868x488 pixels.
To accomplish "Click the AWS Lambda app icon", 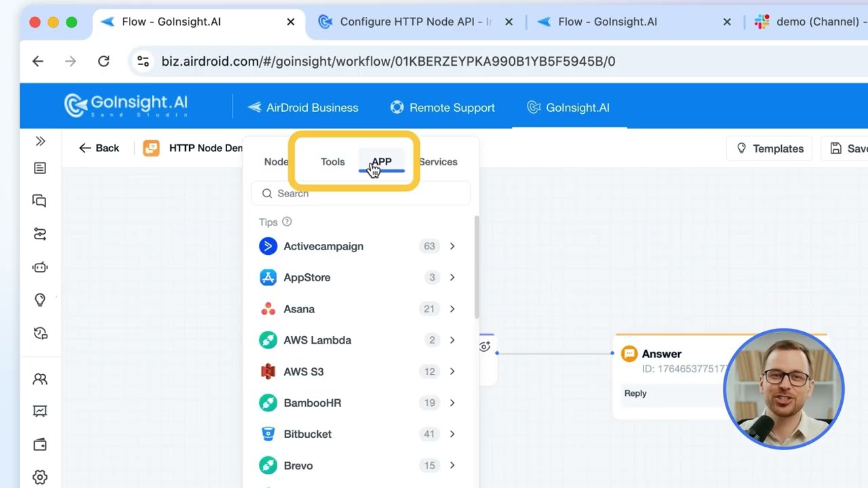I will tap(268, 340).
